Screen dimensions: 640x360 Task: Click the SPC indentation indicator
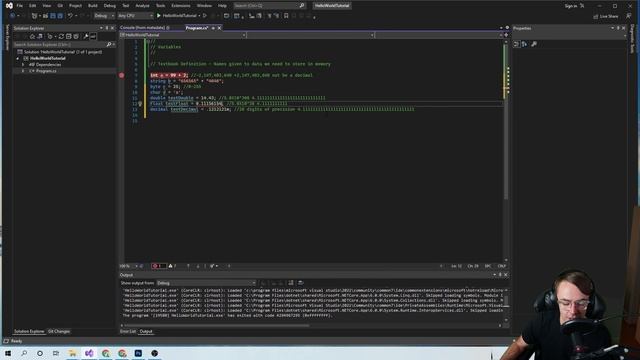coord(488,266)
